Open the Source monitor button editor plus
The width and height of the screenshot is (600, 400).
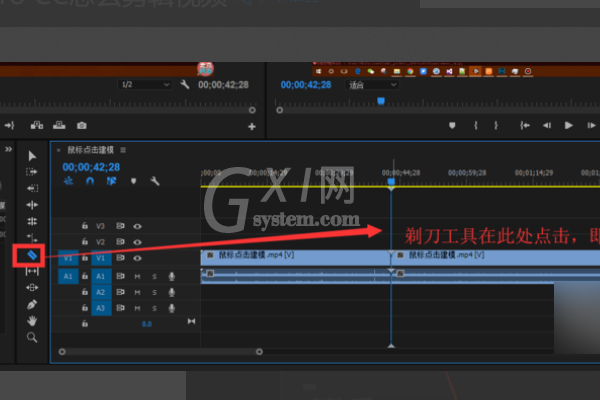coord(252,126)
